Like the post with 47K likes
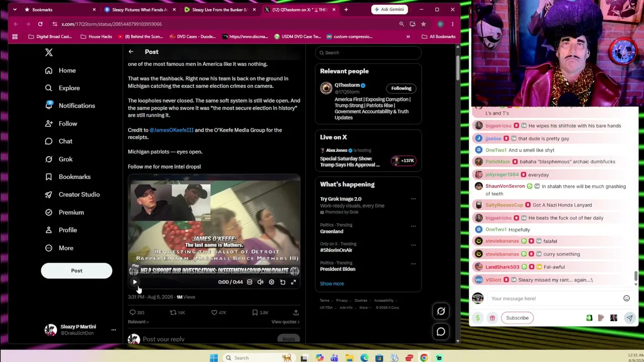 tap(214, 312)
